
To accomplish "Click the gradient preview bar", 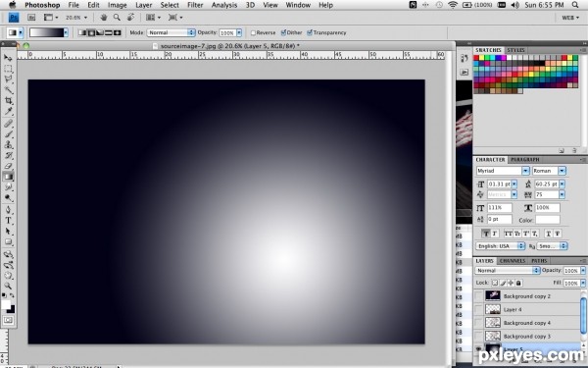I will click(x=46, y=32).
